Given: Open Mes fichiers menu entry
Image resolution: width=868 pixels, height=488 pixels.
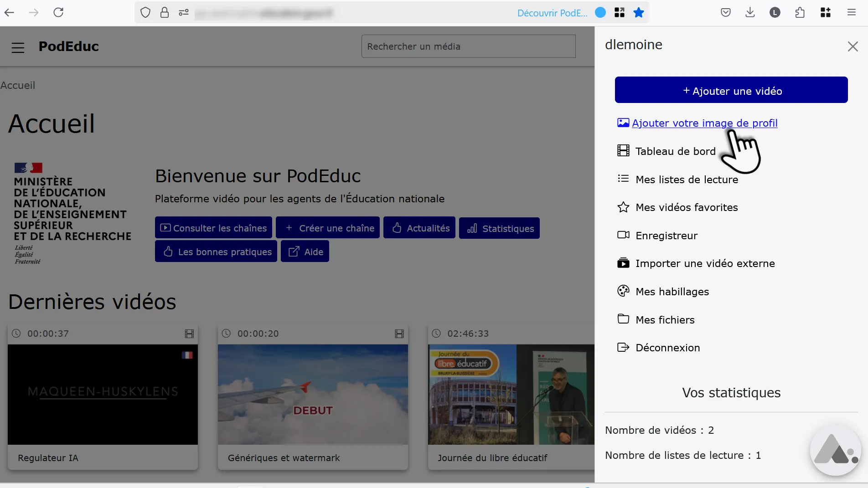Looking at the screenshot, I should pos(656,320).
